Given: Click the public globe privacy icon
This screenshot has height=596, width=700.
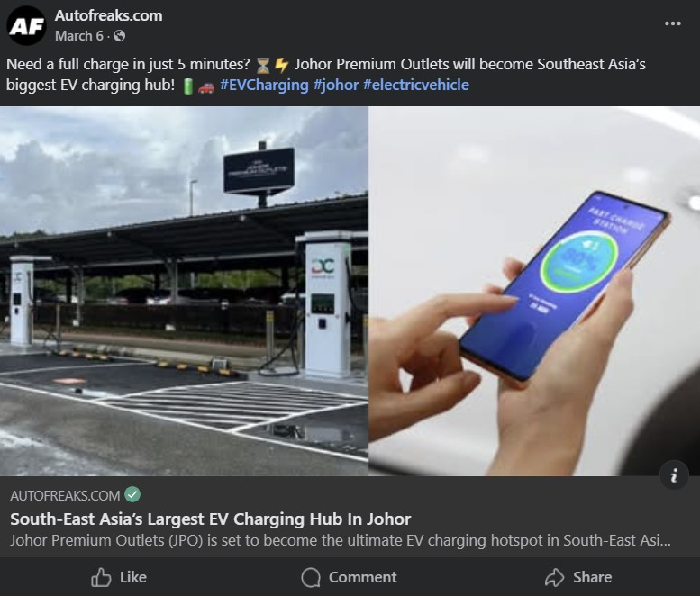Looking at the screenshot, I should point(119,36).
